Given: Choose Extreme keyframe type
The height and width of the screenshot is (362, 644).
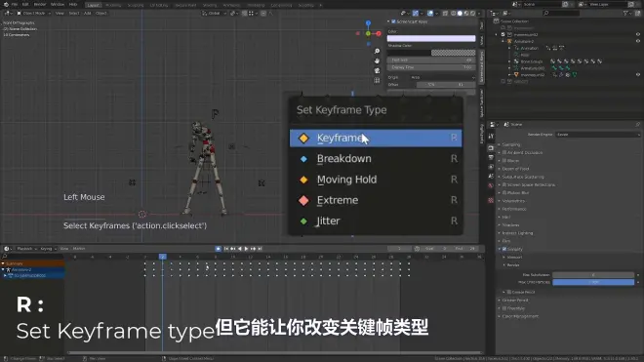Looking at the screenshot, I should point(376,200).
